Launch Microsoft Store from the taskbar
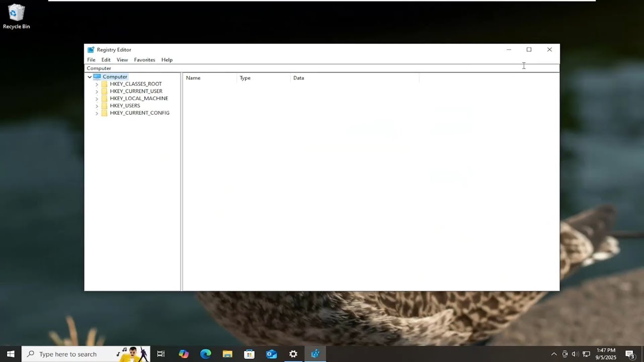The width and height of the screenshot is (644, 362). click(x=249, y=354)
